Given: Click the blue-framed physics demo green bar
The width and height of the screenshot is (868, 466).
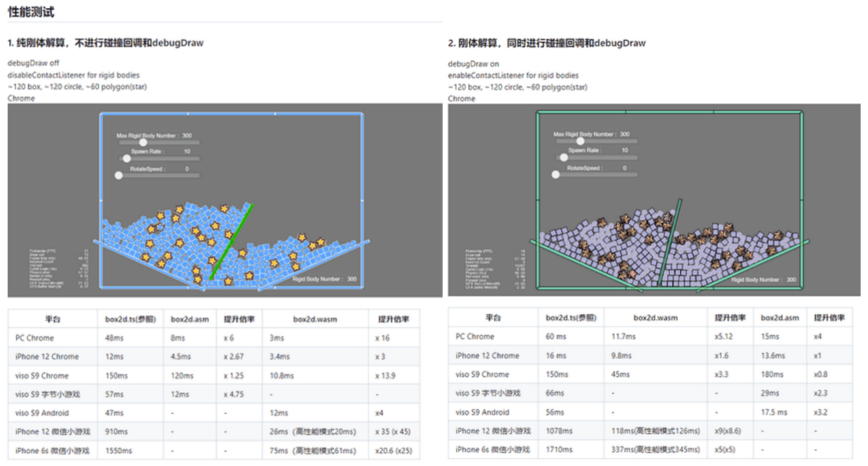Looking at the screenshot, I should click(231, 242).
